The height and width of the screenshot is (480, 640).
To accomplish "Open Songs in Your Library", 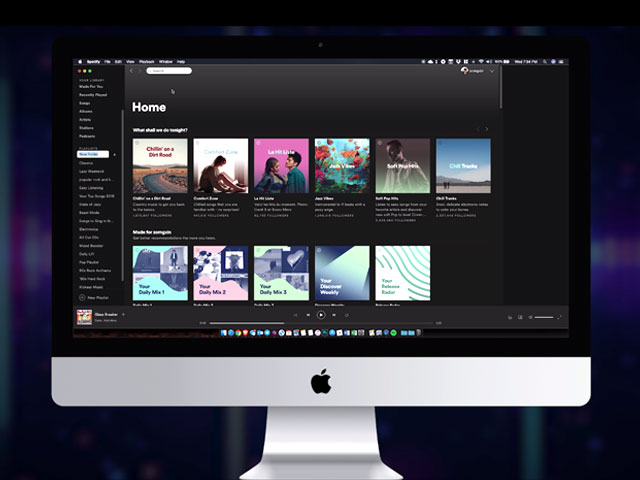I will point(84,103).
